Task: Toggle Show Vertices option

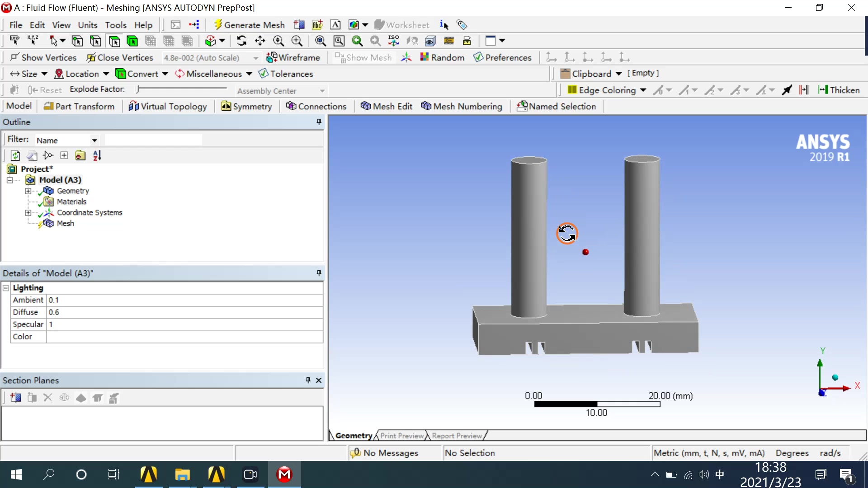Action: 43,57
